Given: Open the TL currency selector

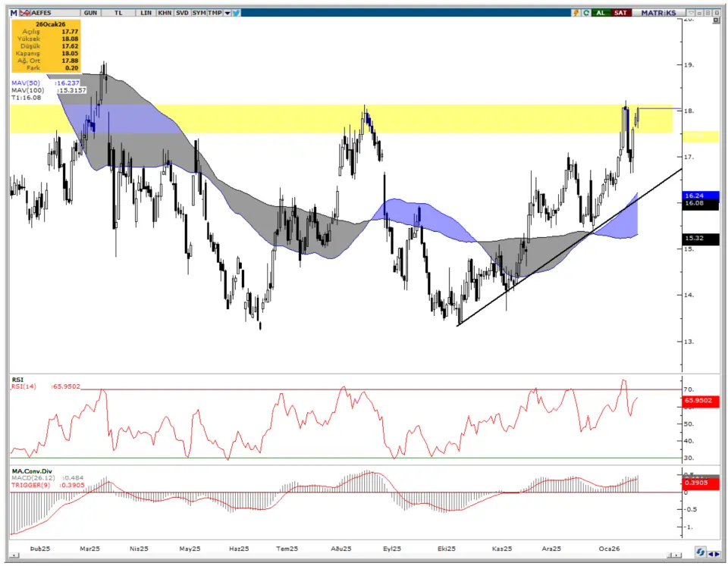Looking at the screenshot, I should [x=118, y=13].
